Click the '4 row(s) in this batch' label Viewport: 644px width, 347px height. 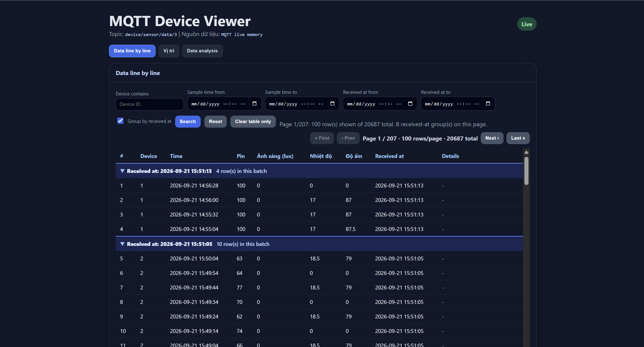pos(241,171)
